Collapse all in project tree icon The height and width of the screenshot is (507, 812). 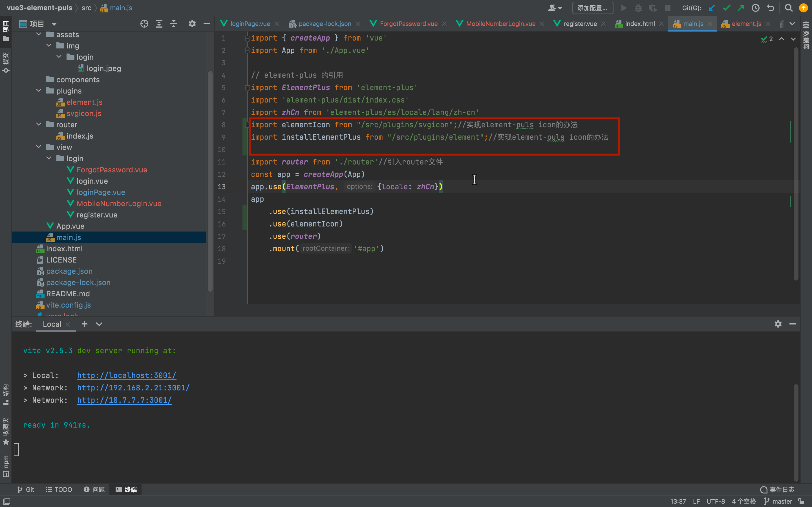click(173, 24)
